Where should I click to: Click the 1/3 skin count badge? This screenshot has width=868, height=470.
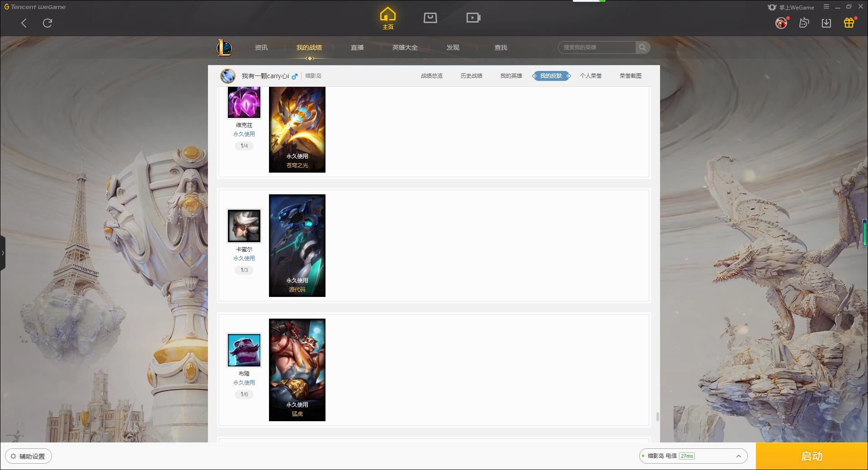coord(244,270)
